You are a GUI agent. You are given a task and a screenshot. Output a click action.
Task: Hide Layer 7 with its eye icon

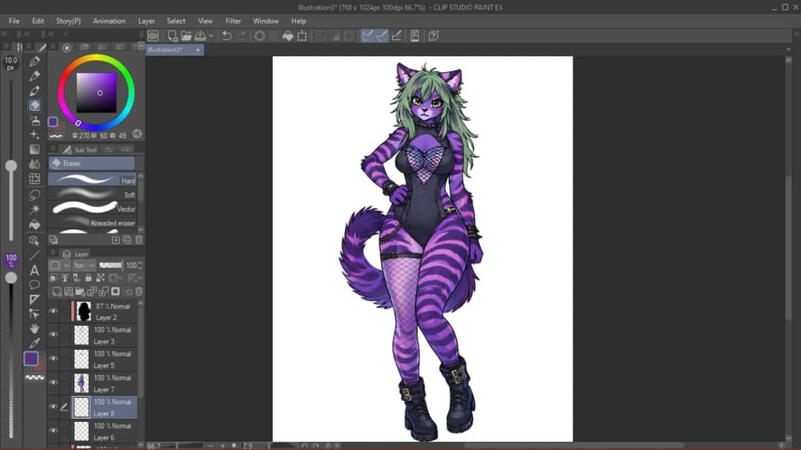[53, 383]
